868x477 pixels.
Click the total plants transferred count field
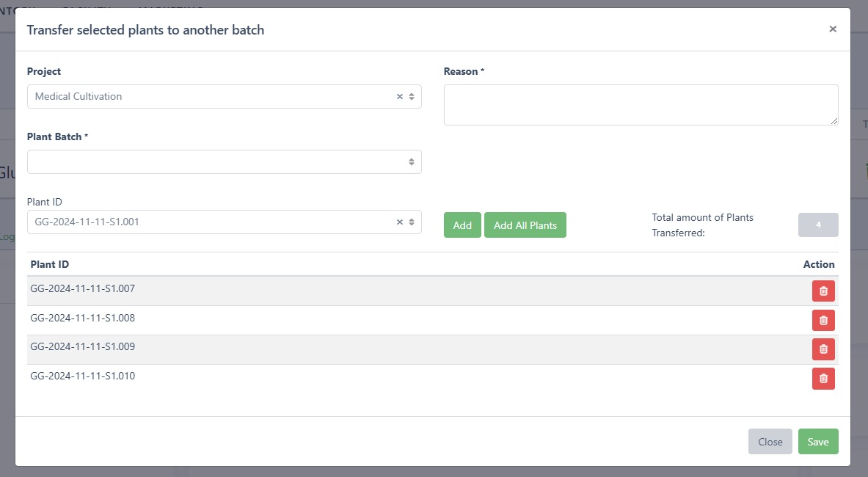(818, 225)
